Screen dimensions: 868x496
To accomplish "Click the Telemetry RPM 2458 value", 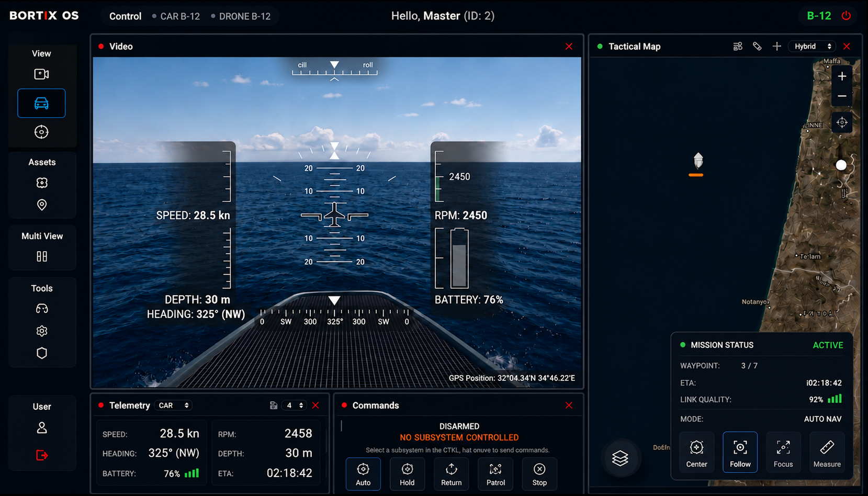I will click(x=298, y=433).
